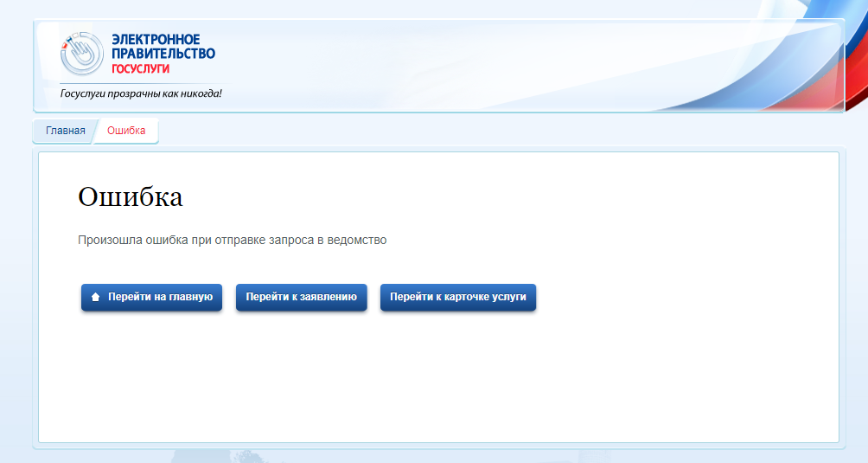
Task: Click the house icon in the home button
Action: [x=96, y=297]
